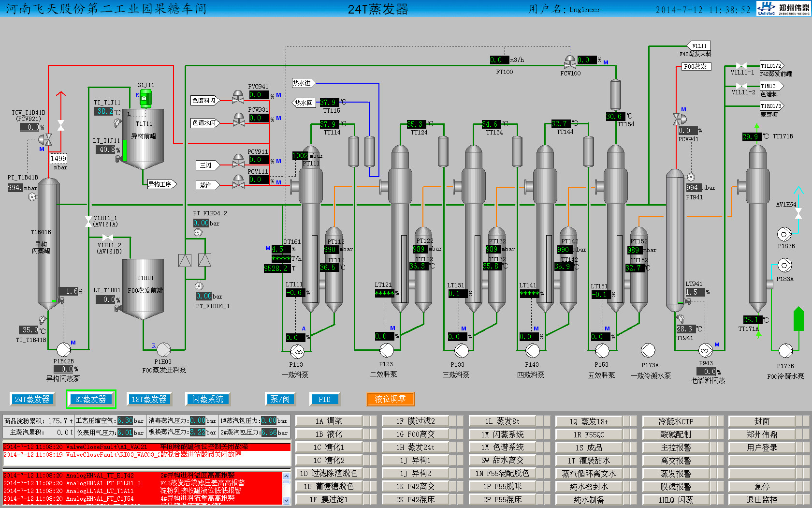
Task: Click the AV1H64 valve icon
Action: point(798,213)
